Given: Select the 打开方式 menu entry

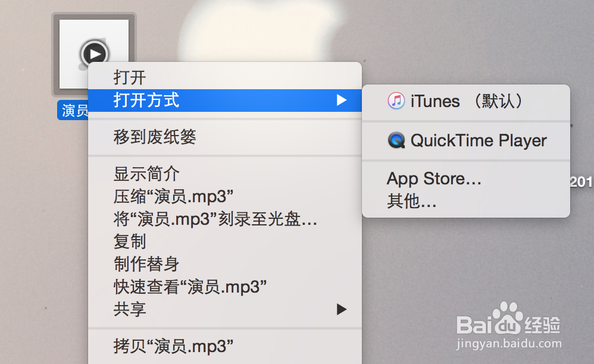Looking at the screenshot, I should pyautogui.click(x=224, y=101).
